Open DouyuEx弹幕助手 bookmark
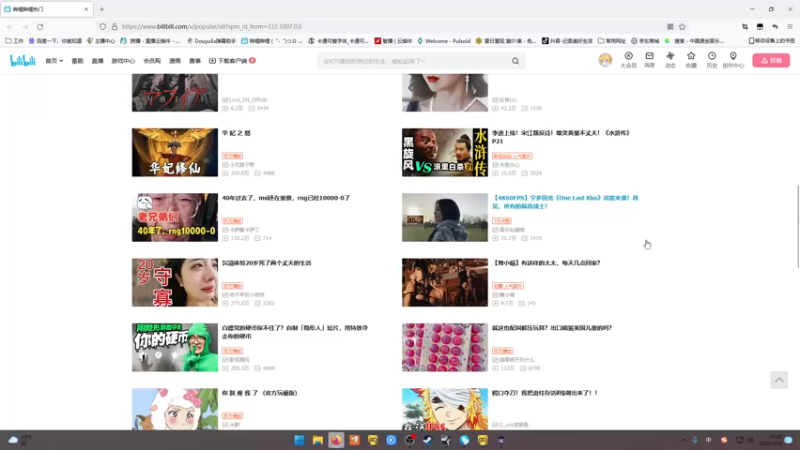The height and width of the screenshot is (450, 800). tap(211, 41)
